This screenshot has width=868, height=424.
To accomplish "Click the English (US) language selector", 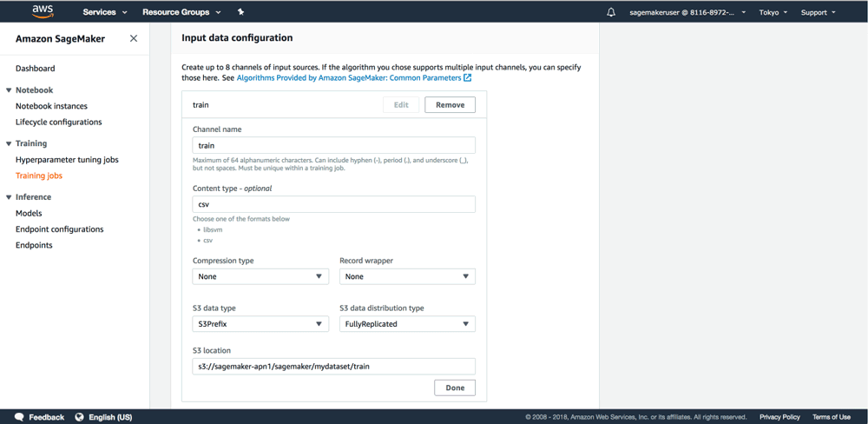I will pyautogui.click(x=110, y=417).
